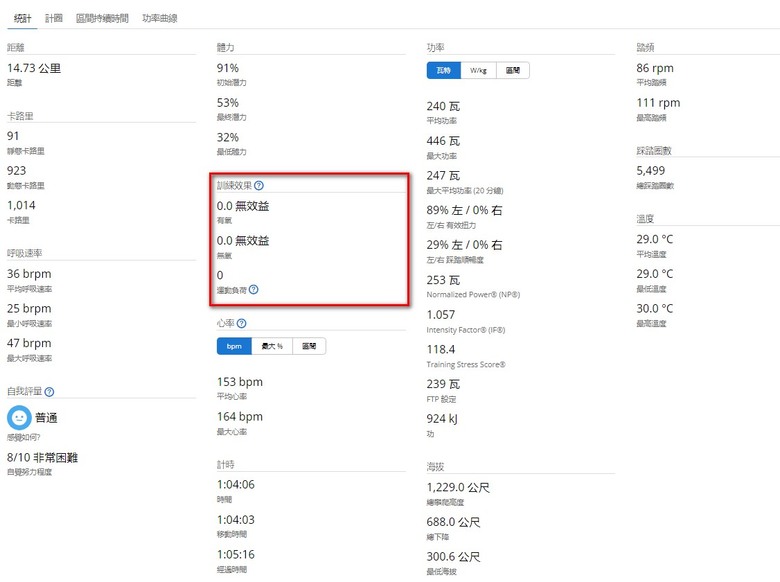Select the bpm heart rate toggle

(x=234, y=346)
